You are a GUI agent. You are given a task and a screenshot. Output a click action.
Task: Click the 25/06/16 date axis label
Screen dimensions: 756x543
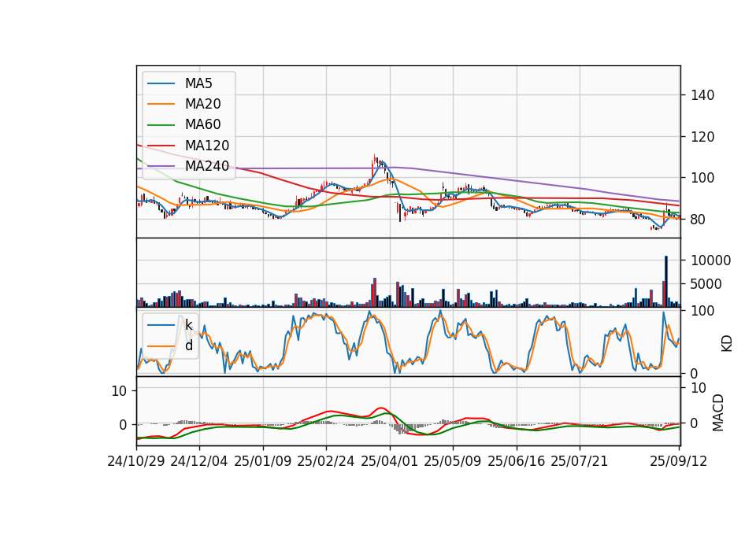click(x=516, y=461)
